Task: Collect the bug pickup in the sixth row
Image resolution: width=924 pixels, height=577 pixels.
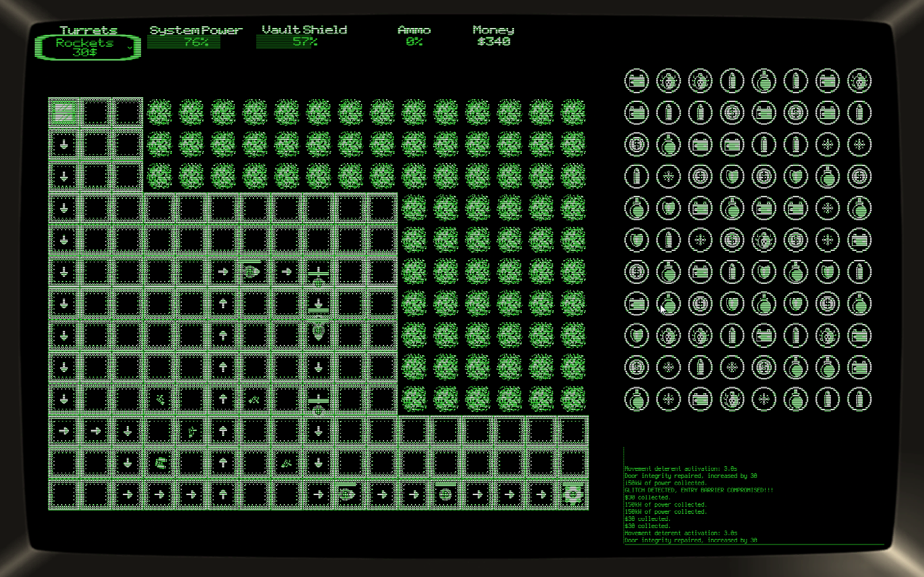Action: [x=764, y=240]
